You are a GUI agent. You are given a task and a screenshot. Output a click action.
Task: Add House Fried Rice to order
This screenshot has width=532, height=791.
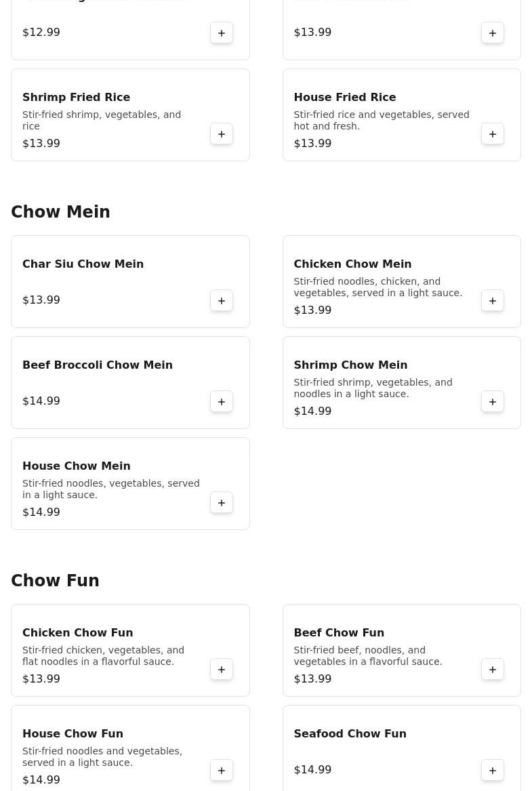493,134
